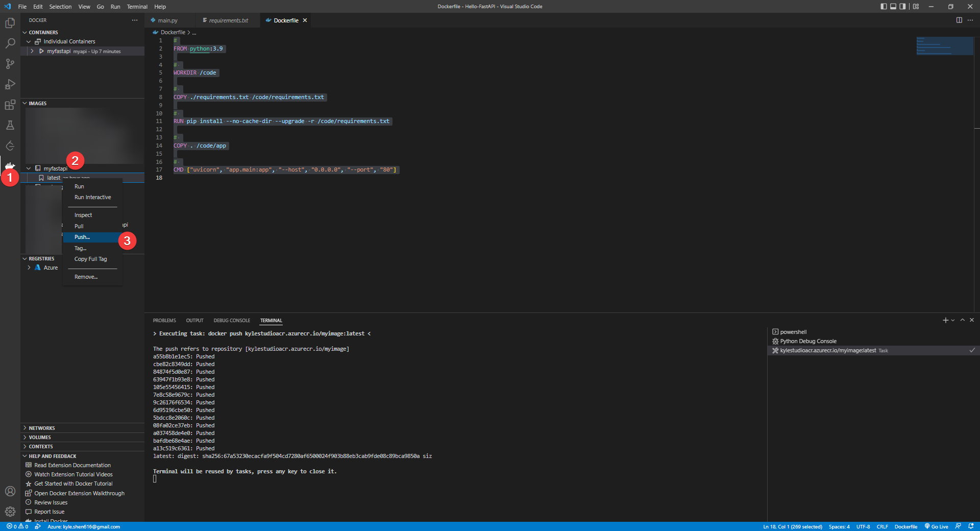Open the Extensions view

(10, 105)
